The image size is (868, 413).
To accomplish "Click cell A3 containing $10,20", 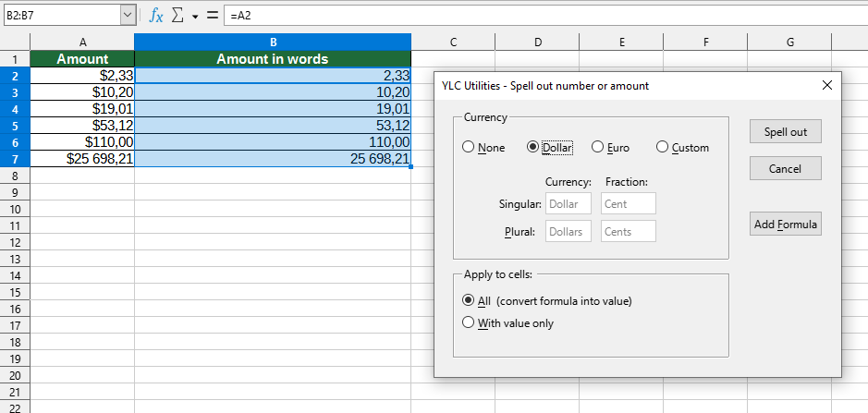I will [82, 92].
